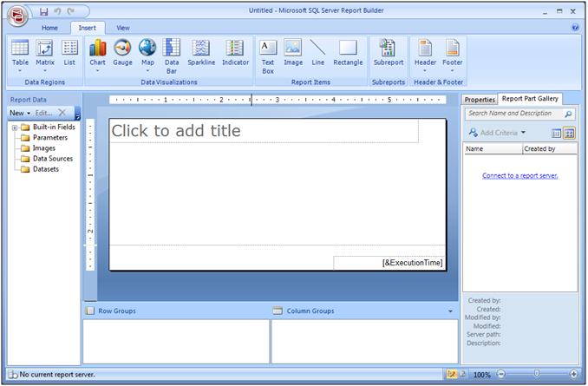This screenshot has height=386, width=588.
Task: Switch to the View ribbon tab
Action: (x=122, y=28)
